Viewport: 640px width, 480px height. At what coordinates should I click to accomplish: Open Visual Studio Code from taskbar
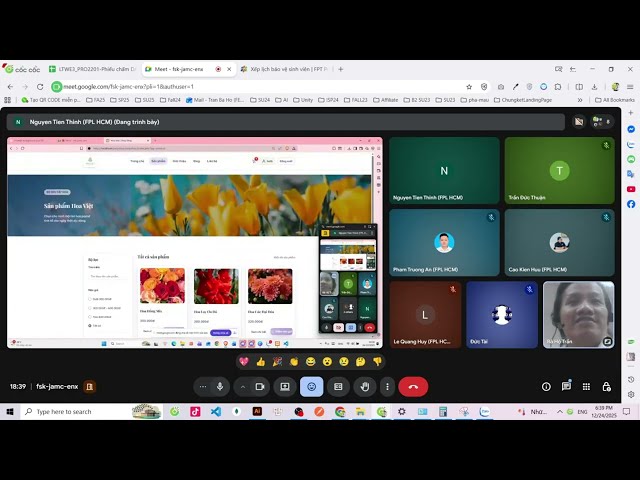point(216,411)
